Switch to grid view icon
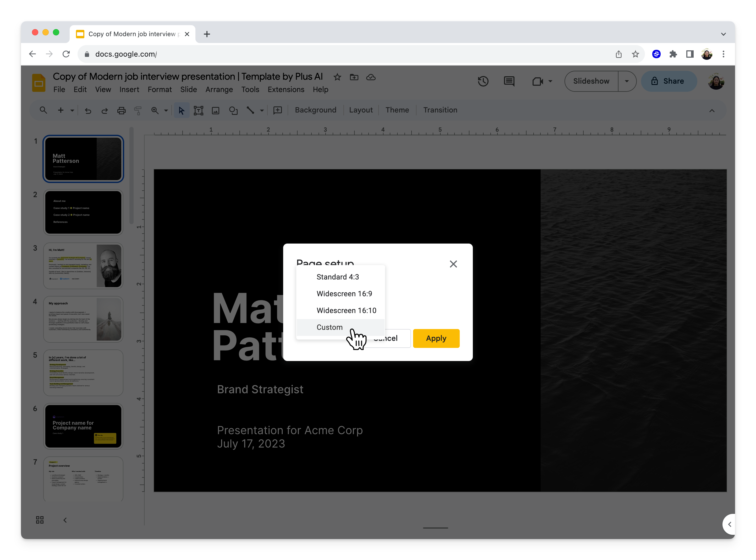Viewport: 756px width, 560px height. [x=40, y=520]
